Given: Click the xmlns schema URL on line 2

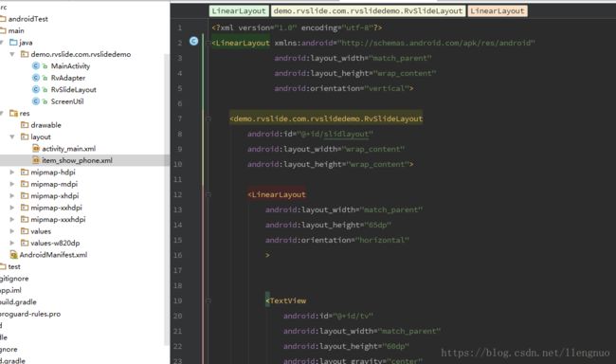Looking at the screenshot, I should (436, 43).
